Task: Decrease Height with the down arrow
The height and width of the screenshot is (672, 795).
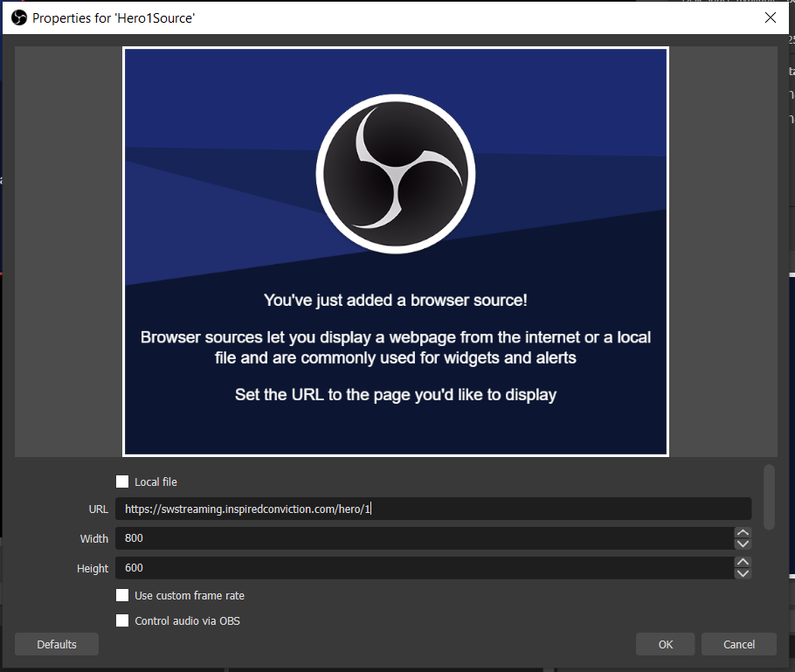Action: click(x=743, y=573)
